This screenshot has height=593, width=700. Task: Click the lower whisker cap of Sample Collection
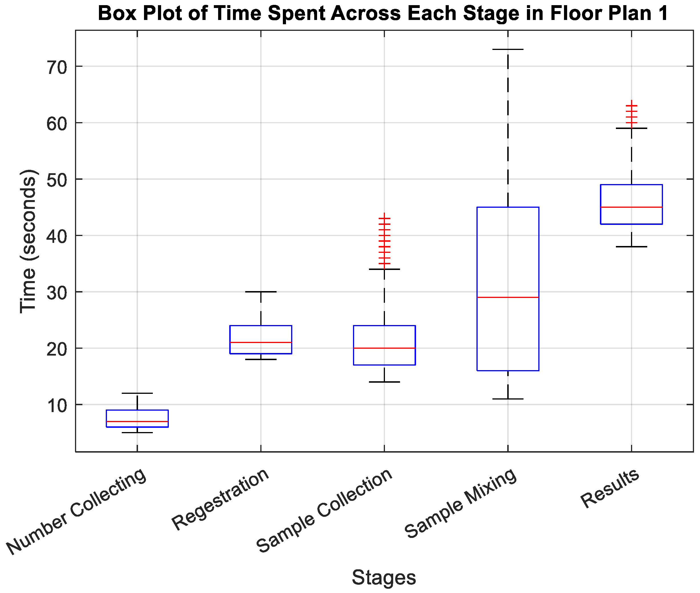[x=384, y=382]
